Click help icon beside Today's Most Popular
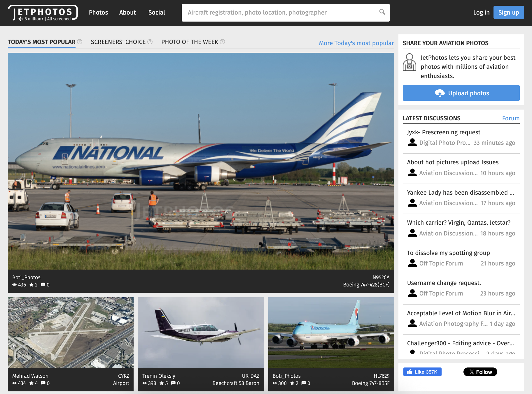Viewport: 532px width, 394px height. pyautogui.click(x=79, y=42)
